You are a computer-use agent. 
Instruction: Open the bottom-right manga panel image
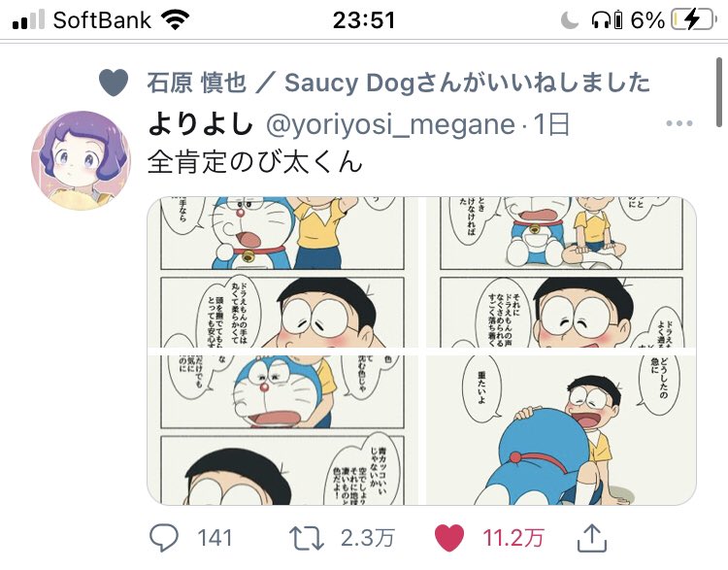561,429
